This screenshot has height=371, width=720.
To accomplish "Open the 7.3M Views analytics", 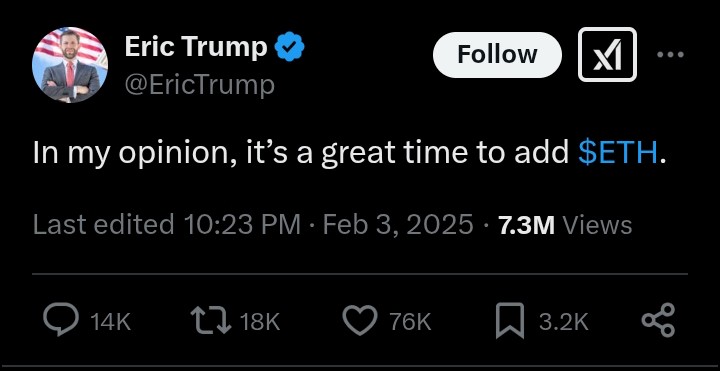I will click(x=565, y=225).
